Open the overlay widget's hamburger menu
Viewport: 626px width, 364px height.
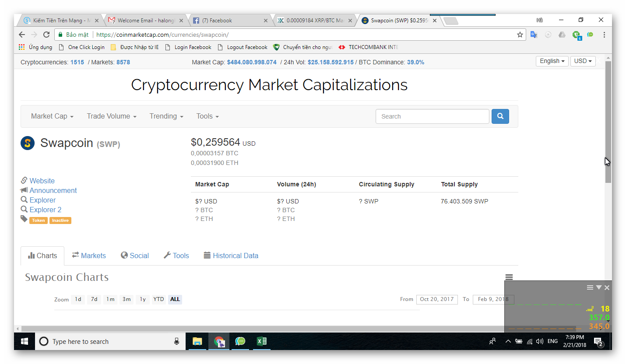tap(590, 287)
